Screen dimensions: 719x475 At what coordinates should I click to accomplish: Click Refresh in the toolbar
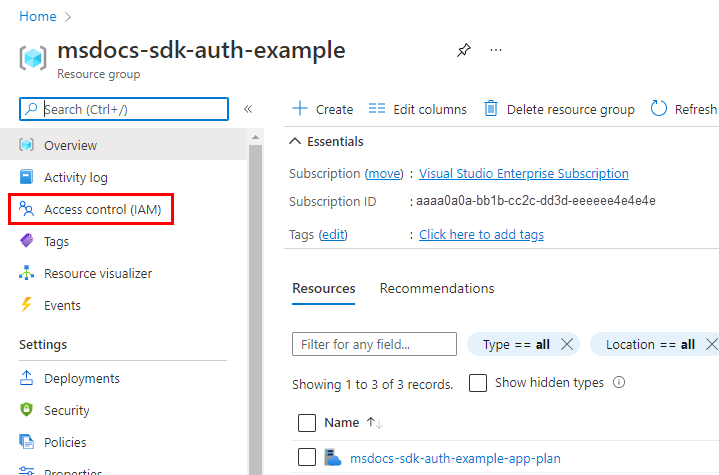(x=684, y=109)
